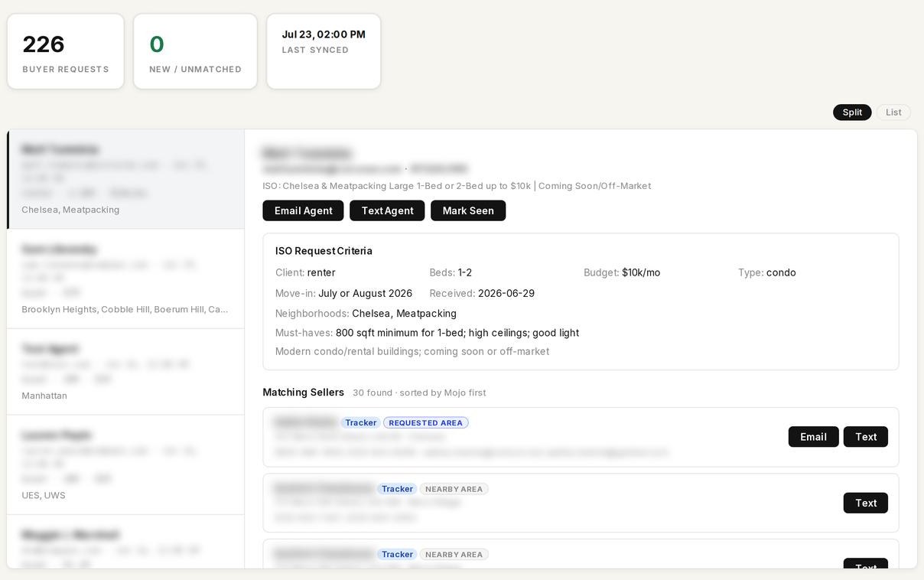Click the client value renter
Screen dimensions: 924x580
(x=321, y=272)
